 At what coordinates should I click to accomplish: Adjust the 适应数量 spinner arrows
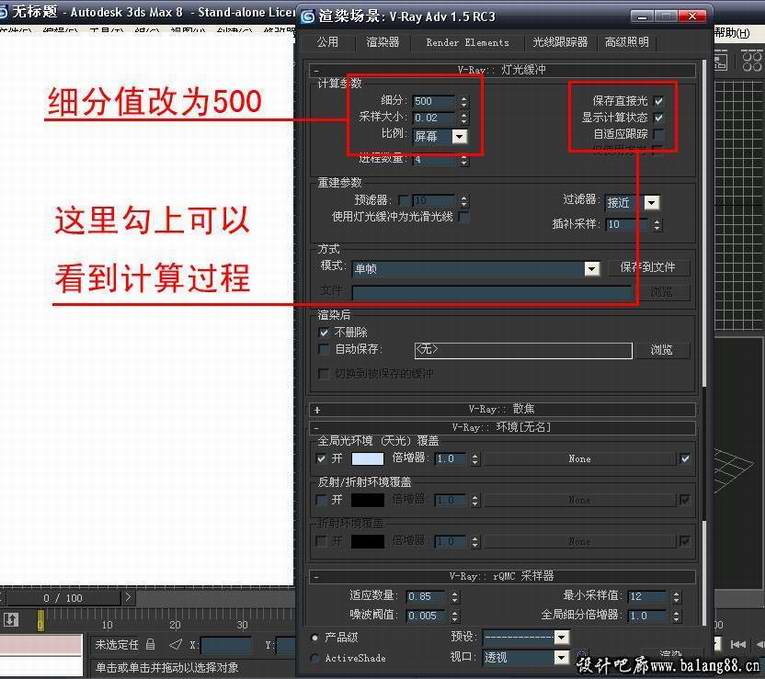coord(455,597)
